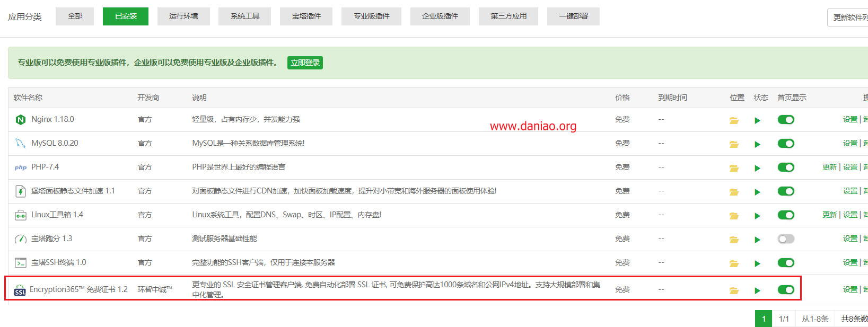The width and height of the screenshot is (868, 327).
Task: Click MySQL running status play icon
Action: [x=757, y=144]
